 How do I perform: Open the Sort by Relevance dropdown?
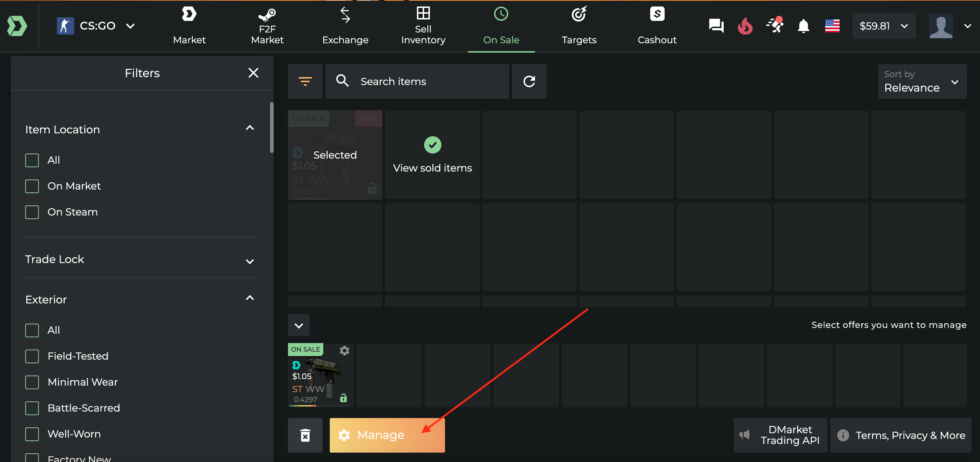(x=922, y=81)
